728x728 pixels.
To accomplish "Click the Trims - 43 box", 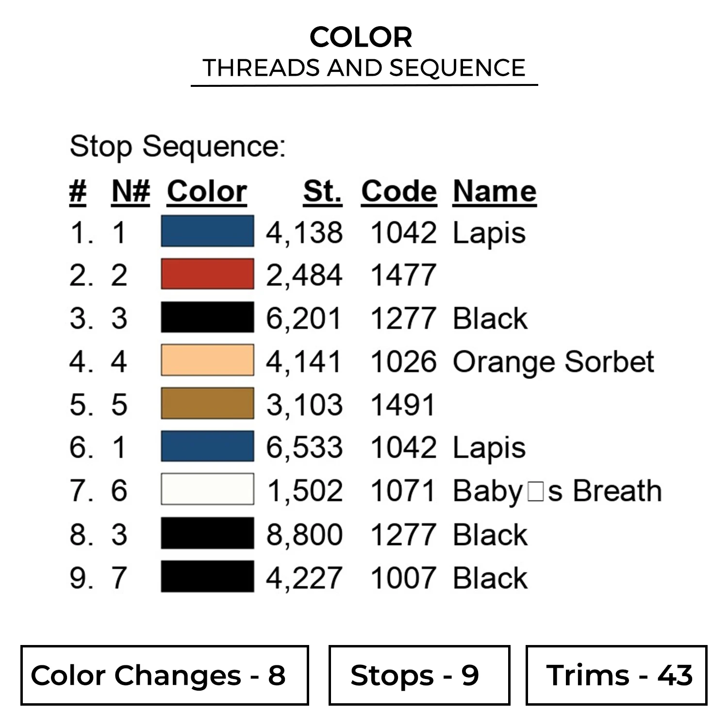I will [x=616, y=675].
